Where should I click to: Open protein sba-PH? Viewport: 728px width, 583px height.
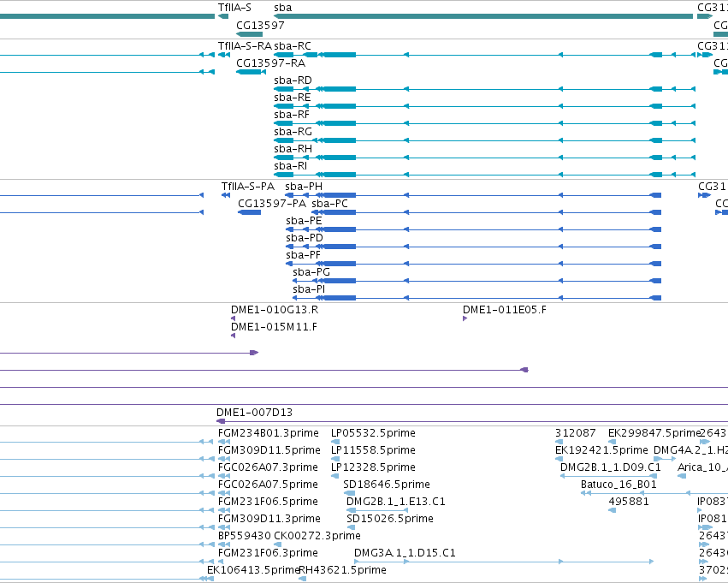point(304,187)
